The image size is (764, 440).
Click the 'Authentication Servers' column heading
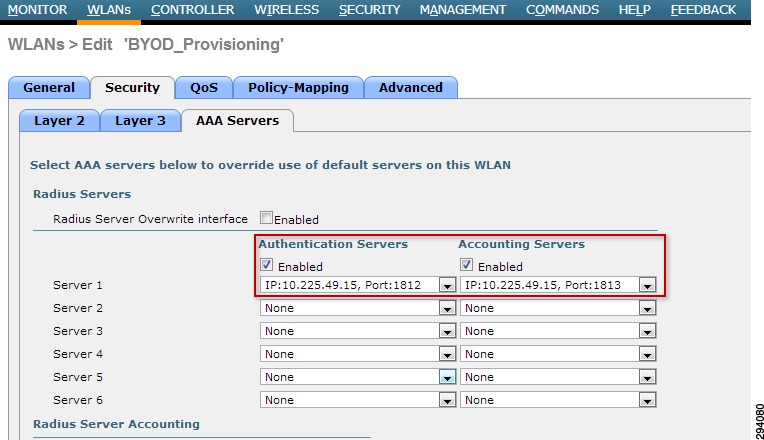tap(333, 244)
